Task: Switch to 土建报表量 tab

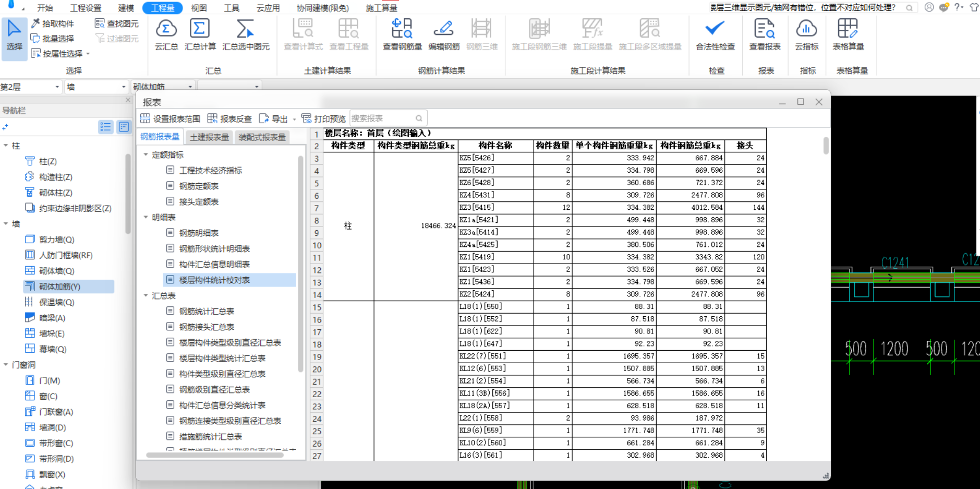Action: (209, 137)
